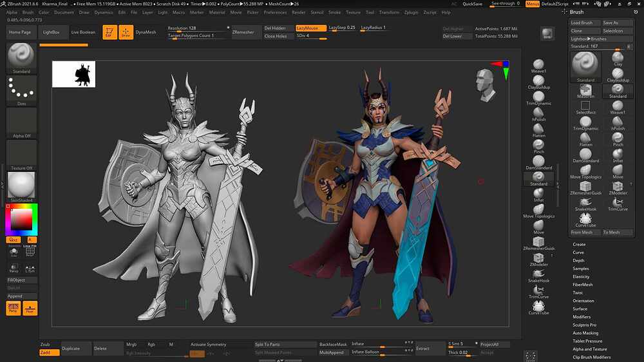
Task: Pick a color in the color picker square
Action: 21,219
